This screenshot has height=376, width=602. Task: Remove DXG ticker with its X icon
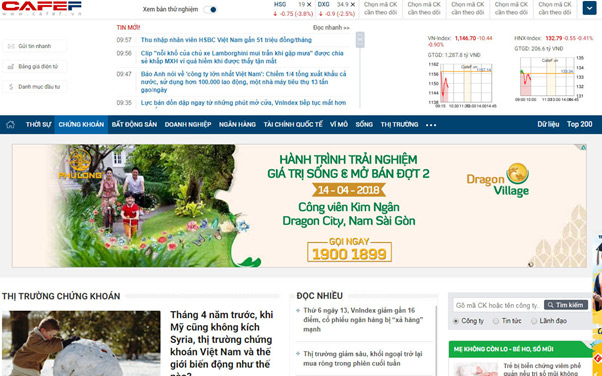(x=353, y=5)
